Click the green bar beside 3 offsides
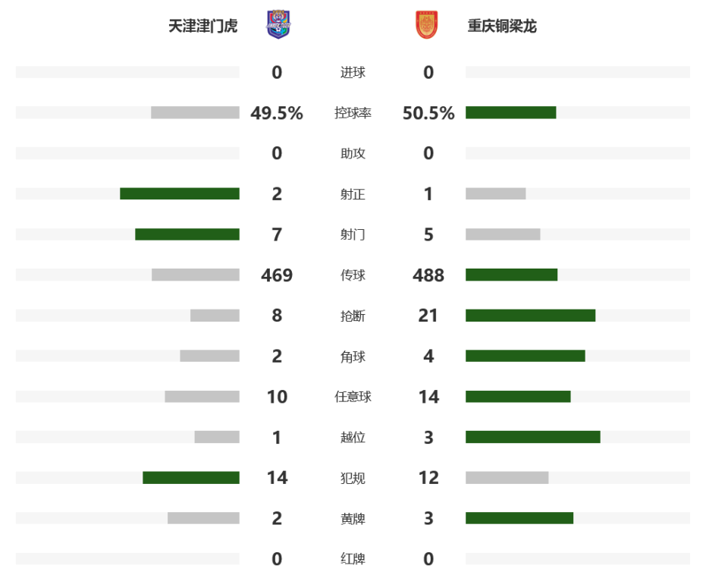Image resolution: width=728 pixels, height=575 pixels. (532, 437)
